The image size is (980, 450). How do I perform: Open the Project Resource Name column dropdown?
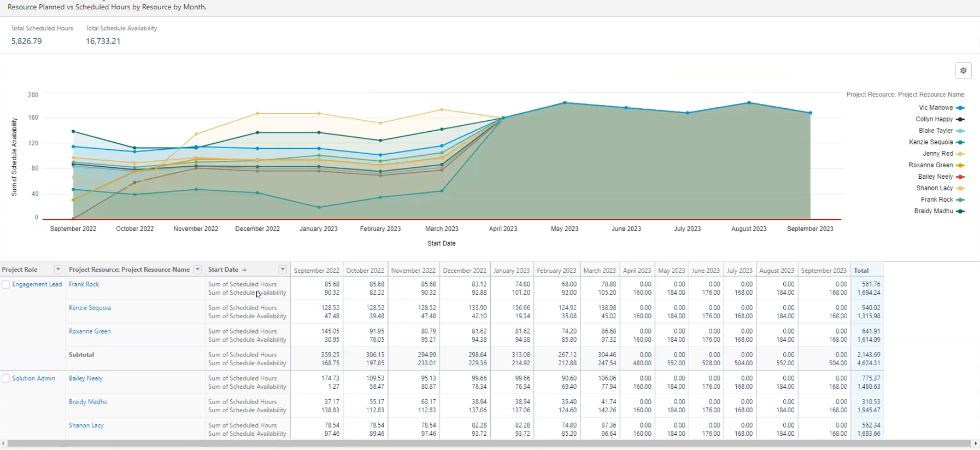[x=198, y=270]
